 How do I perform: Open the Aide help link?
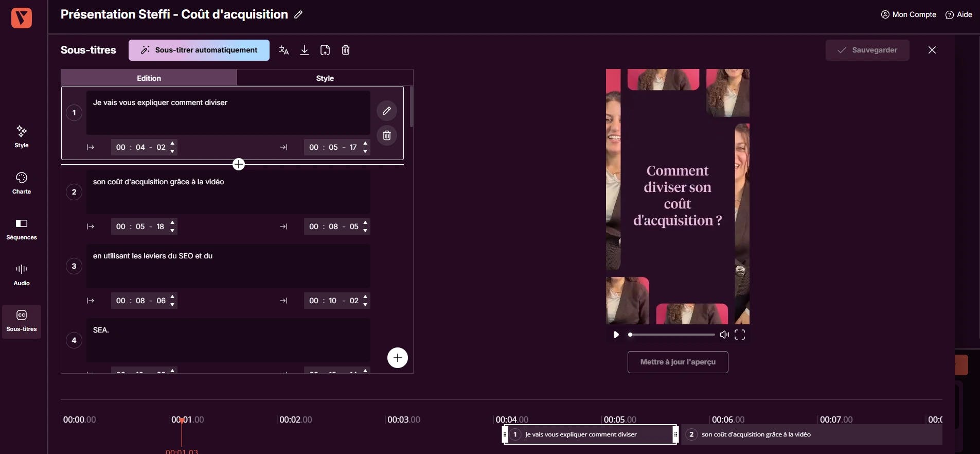pos(959,14)
